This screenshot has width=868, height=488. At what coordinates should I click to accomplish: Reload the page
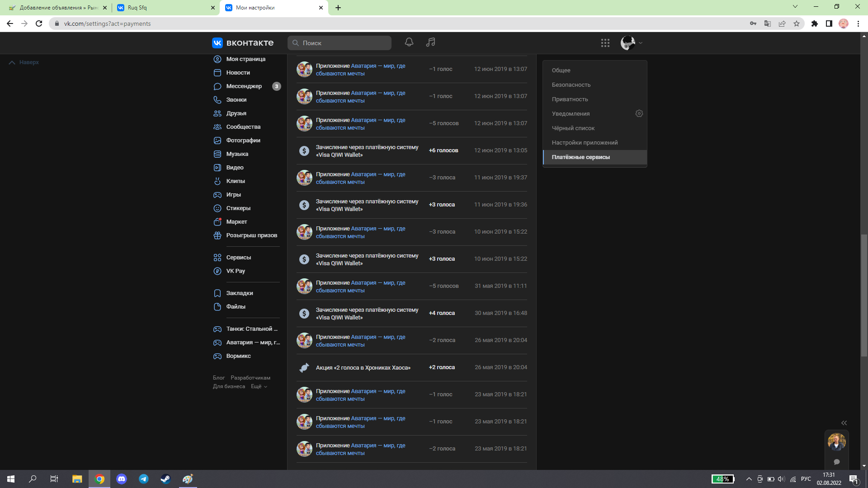coord(39,23)
